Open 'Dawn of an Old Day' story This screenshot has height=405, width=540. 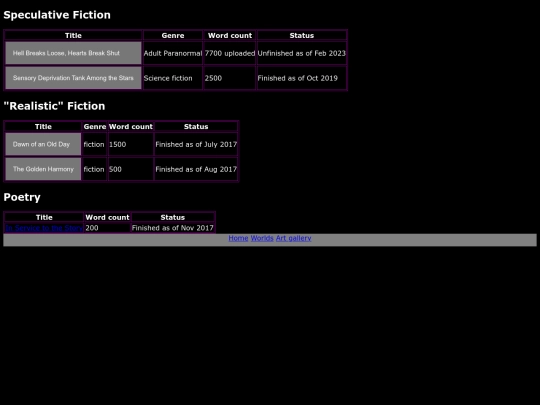point(43,144)
